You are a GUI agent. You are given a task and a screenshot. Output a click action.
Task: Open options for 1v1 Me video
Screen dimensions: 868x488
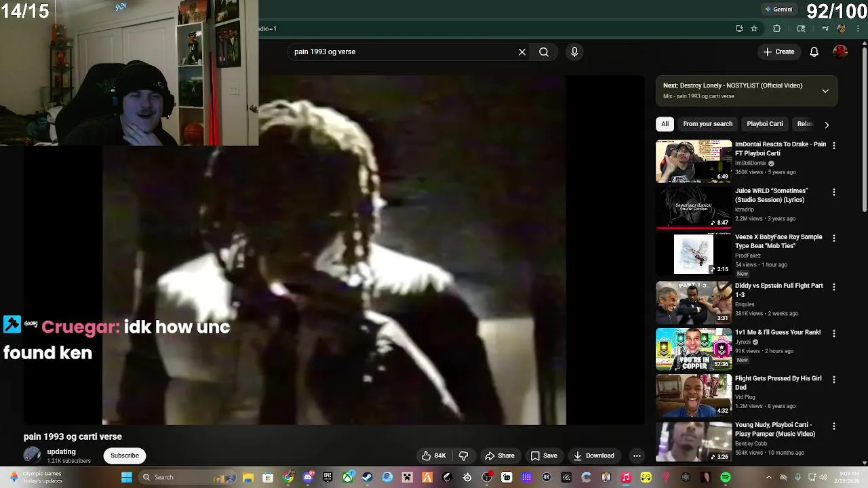[834, 333]
